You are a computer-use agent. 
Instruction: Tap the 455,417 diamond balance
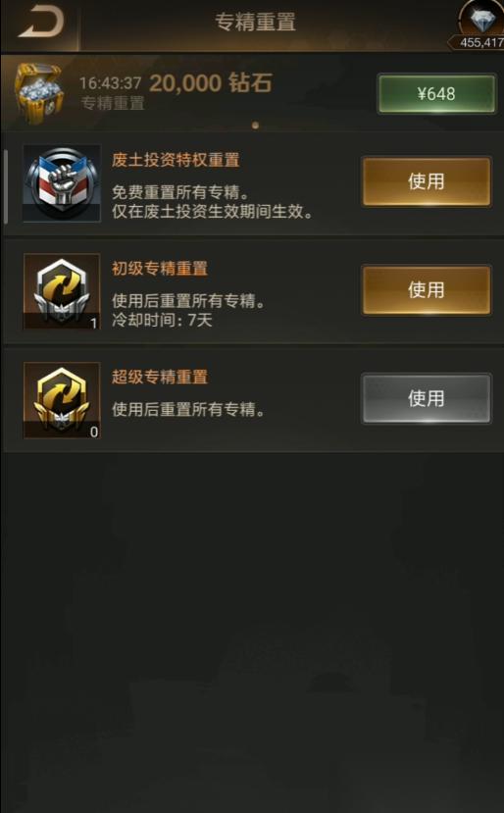pos(480,42)
